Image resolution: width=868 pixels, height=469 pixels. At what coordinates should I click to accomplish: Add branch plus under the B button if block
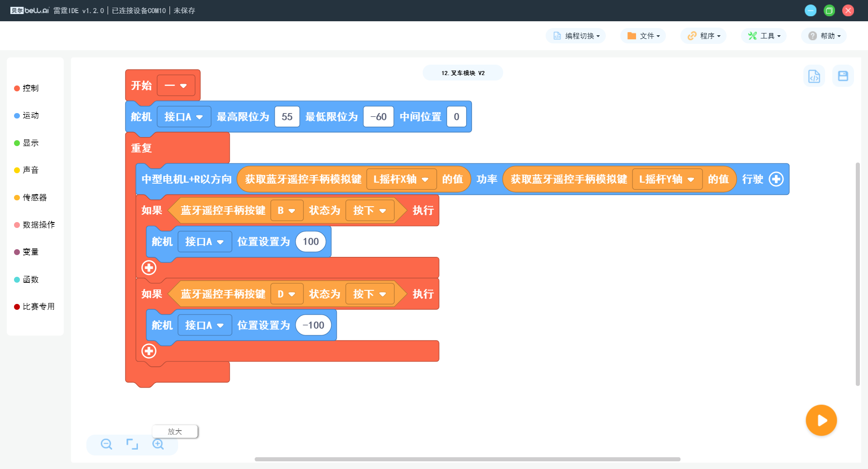[x=149, y=268]
